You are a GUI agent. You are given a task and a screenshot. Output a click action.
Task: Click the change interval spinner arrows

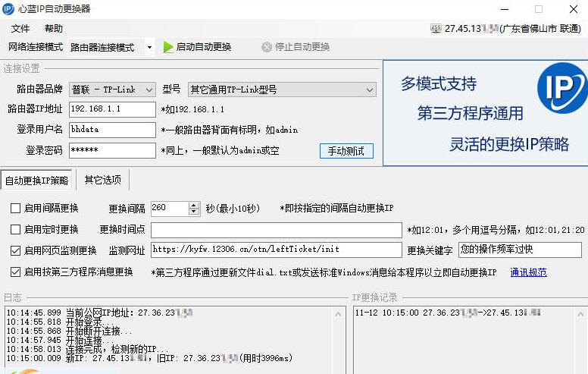pos(194,208)
